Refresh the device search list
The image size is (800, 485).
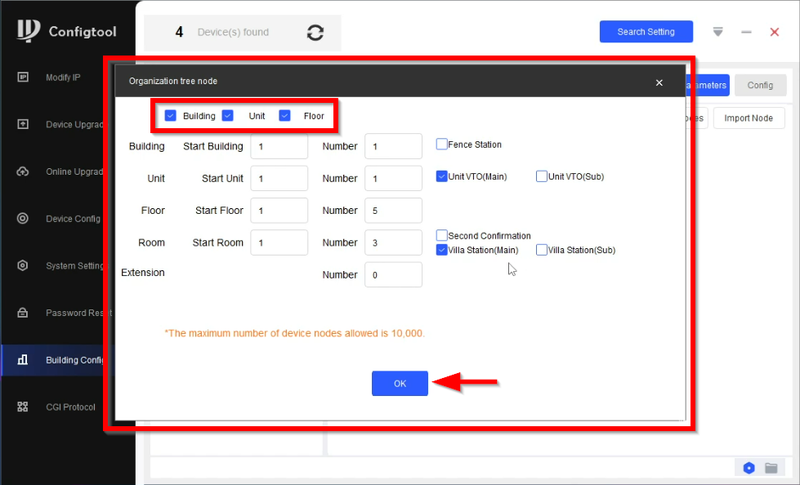coord(315,33)
